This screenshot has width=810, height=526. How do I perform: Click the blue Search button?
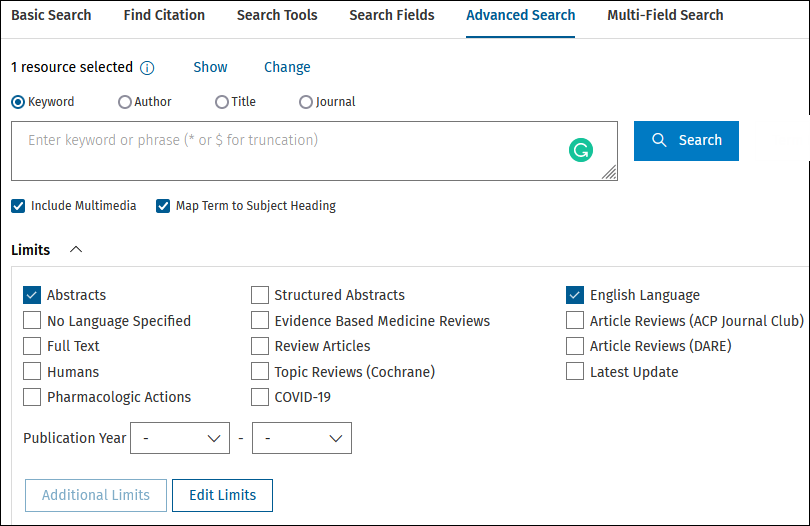(686, 141)
